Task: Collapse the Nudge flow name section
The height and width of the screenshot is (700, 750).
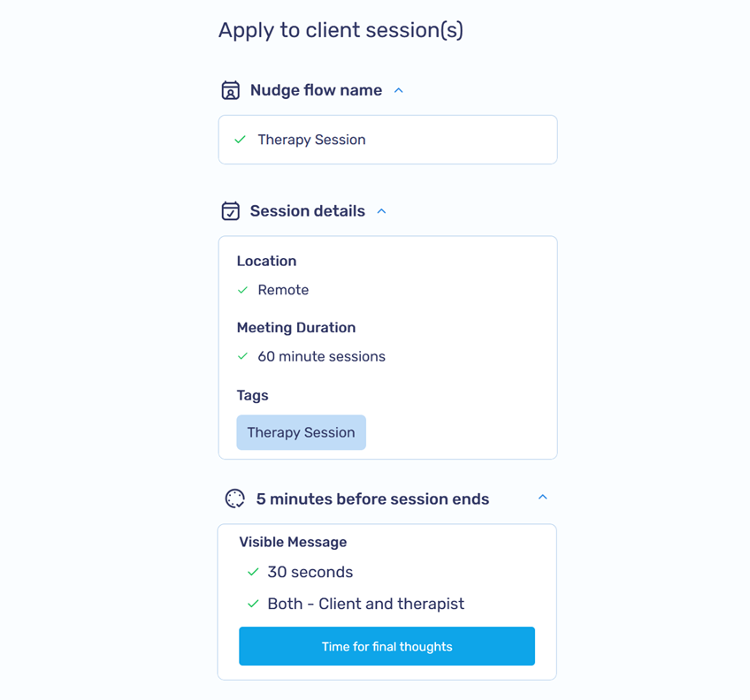Action: pos(398,89)
